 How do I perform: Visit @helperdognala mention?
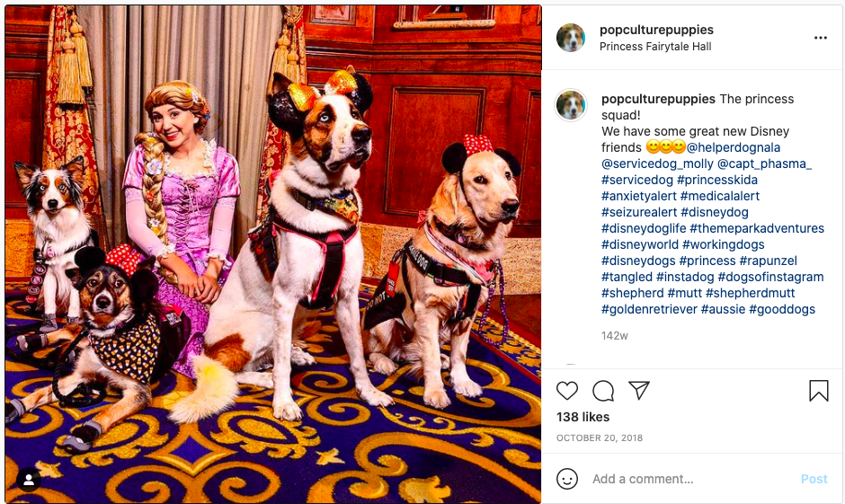point(734,147)
